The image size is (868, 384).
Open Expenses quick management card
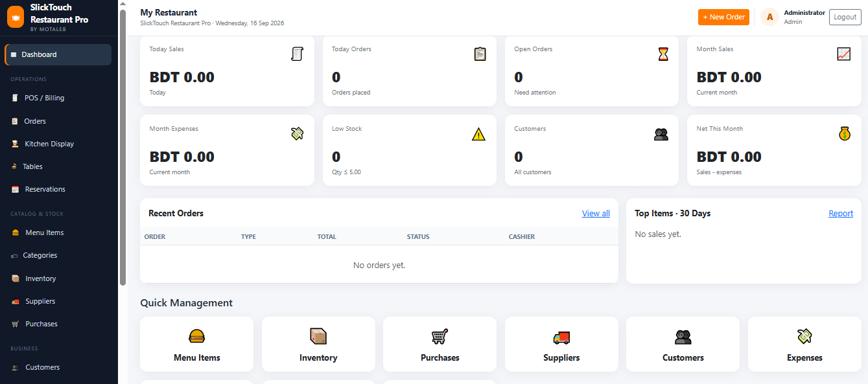[x=804, y=344]
